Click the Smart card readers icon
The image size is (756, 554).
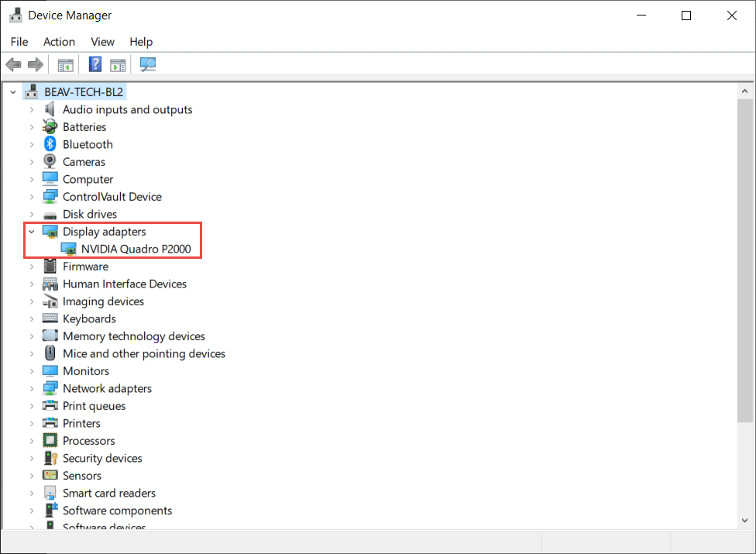point(50,493)
